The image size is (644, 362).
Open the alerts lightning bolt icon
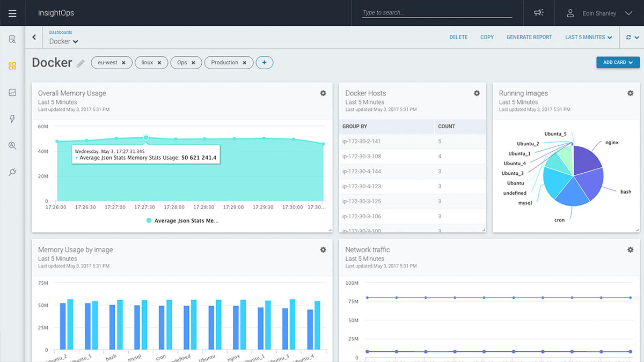click(12, 119)
